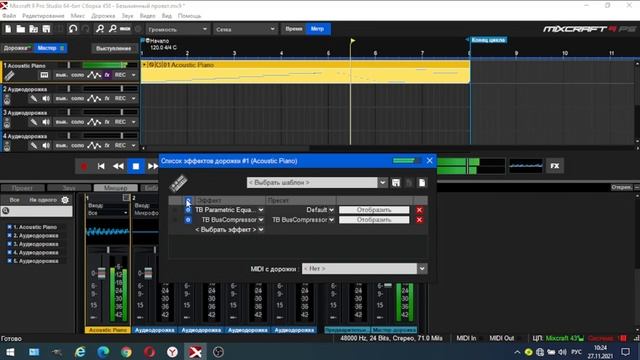Click the Мастер track button

click(50, 48)
